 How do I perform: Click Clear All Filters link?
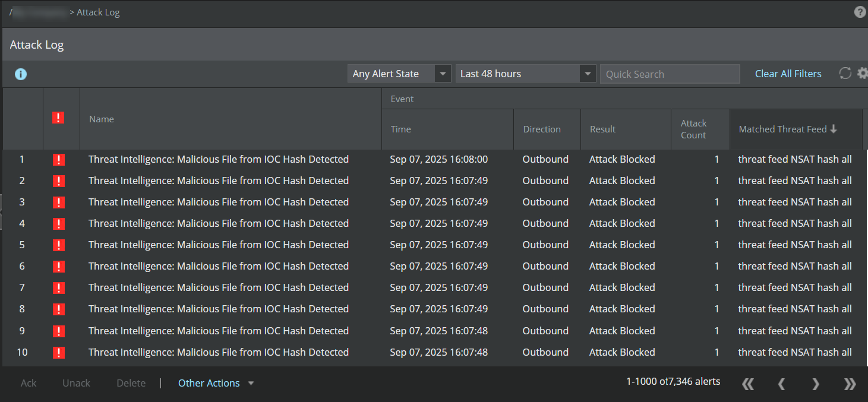pos(788,74)
